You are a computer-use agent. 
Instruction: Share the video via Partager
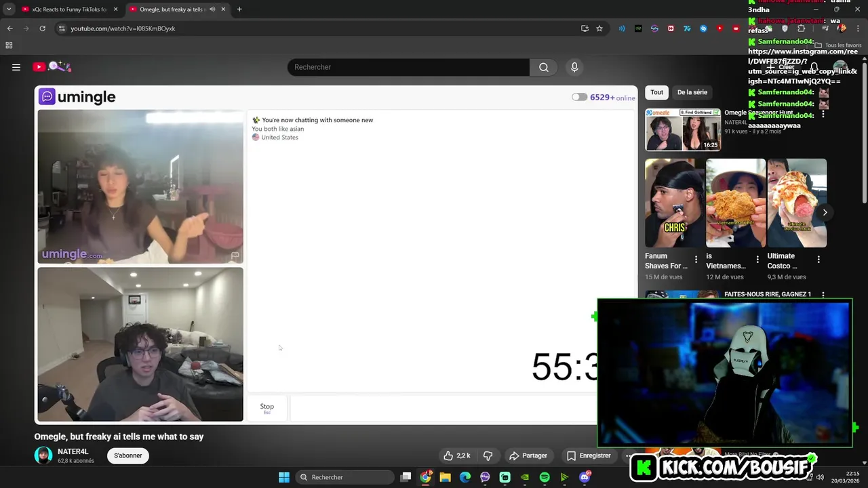(528, 455)
